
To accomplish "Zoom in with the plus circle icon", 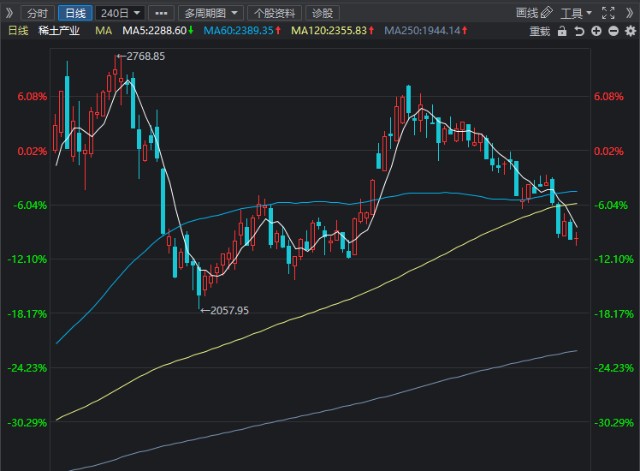I will tap(596, 31).
